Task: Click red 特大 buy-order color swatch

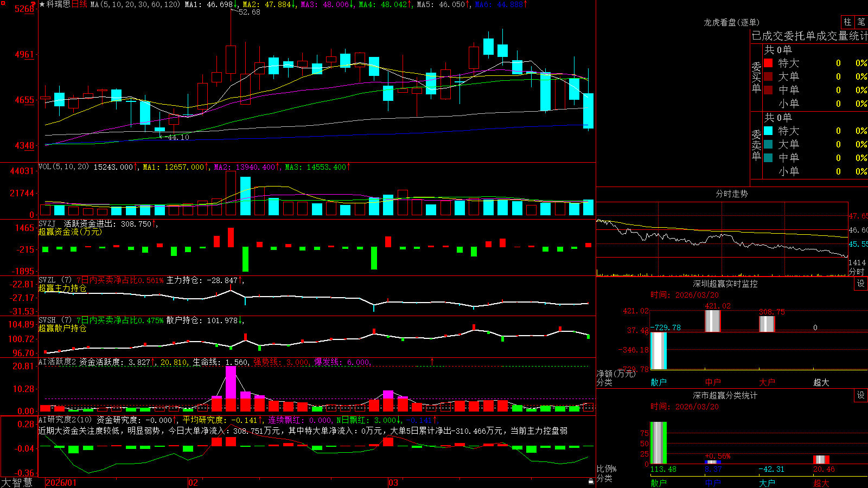Action: [x=768, y=63]
